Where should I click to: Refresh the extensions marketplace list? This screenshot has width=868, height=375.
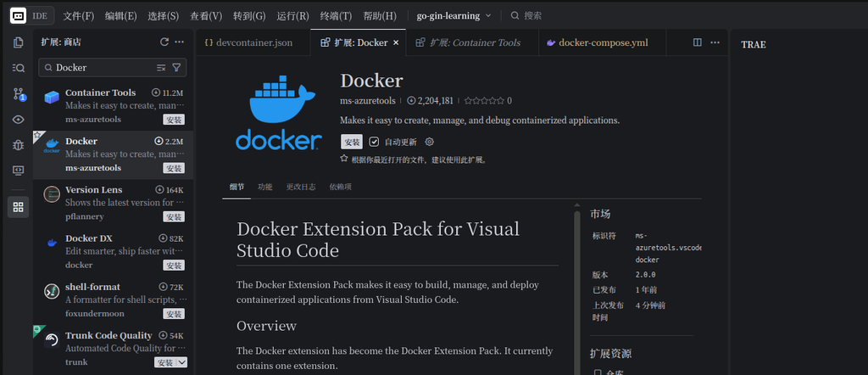point(164,42)
